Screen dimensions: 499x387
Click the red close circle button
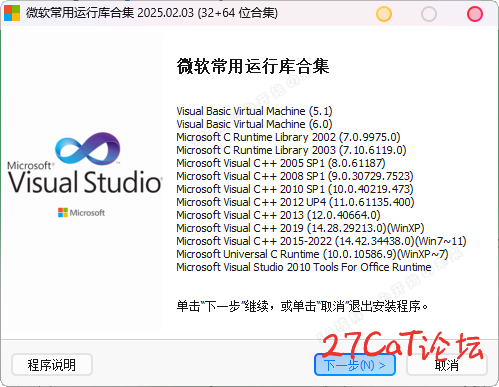(475, 14)
